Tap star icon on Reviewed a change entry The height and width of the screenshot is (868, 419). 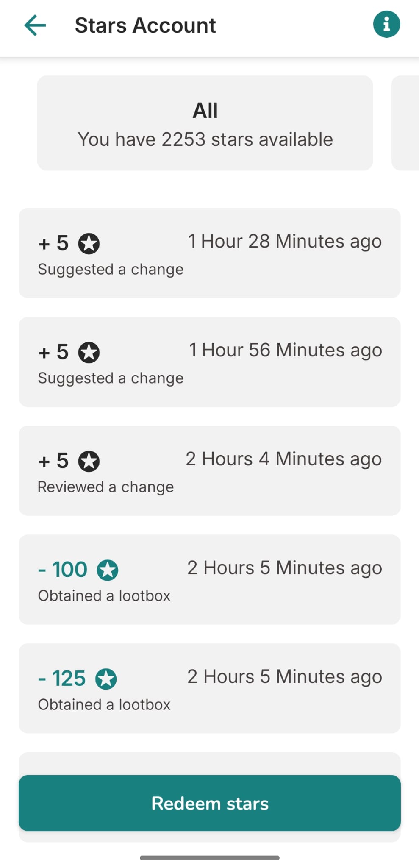(x=89, y=461)
